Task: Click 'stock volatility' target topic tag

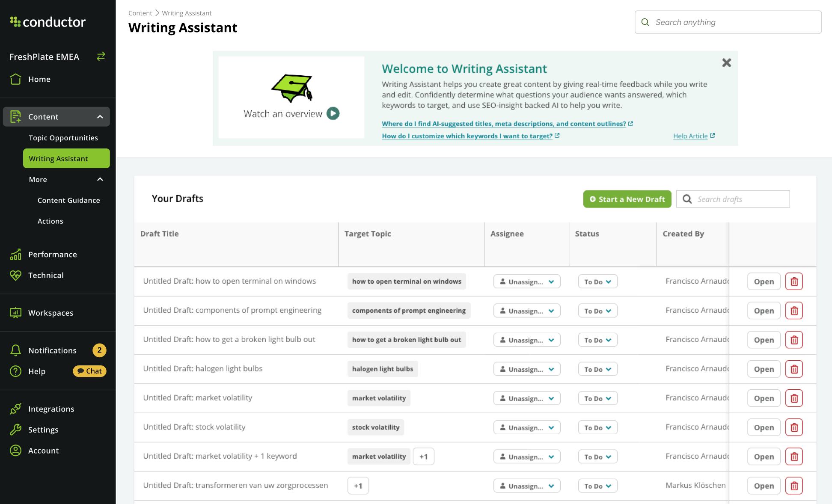Action: 375,427
